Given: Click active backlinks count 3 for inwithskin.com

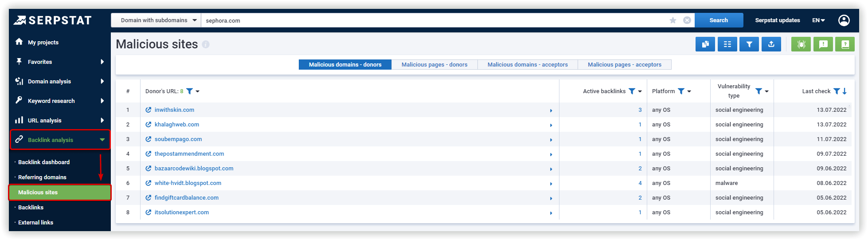Looking at the screenshot, I should [x=640, y=110].
